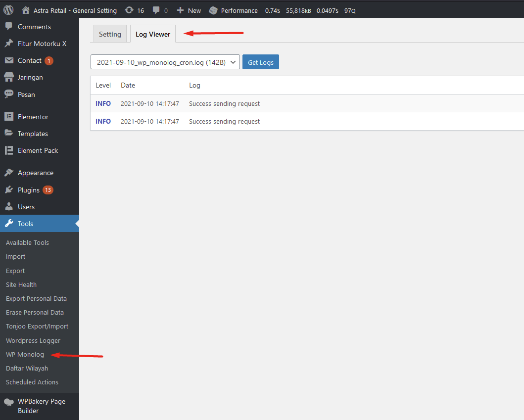Click INFO level in the second log row

click(x=103, y=121)
